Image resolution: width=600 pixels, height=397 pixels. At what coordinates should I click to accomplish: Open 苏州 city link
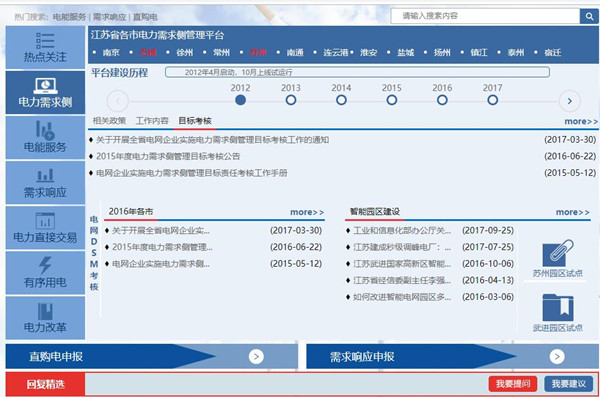pyautogui.click(x=258, y=52)
